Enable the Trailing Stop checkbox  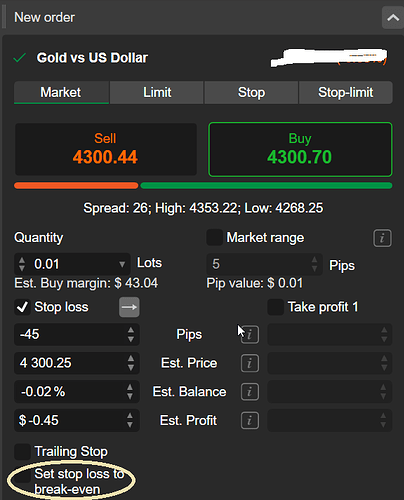pos(22,452)
